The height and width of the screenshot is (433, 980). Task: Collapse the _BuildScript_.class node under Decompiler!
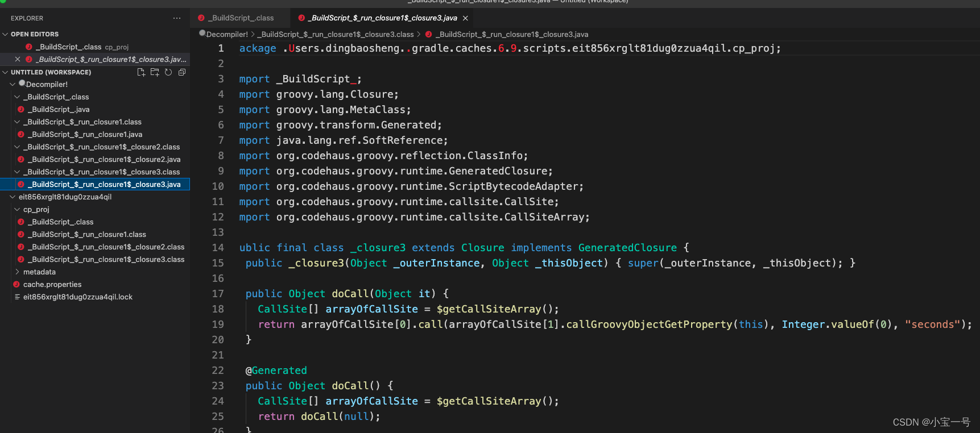[17, 97]
